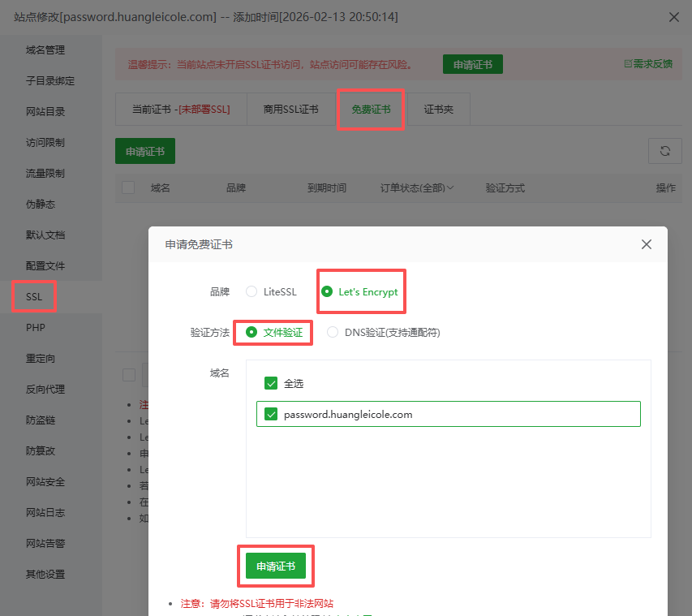Toggle the table header select-all checkbox

[128, 187]
